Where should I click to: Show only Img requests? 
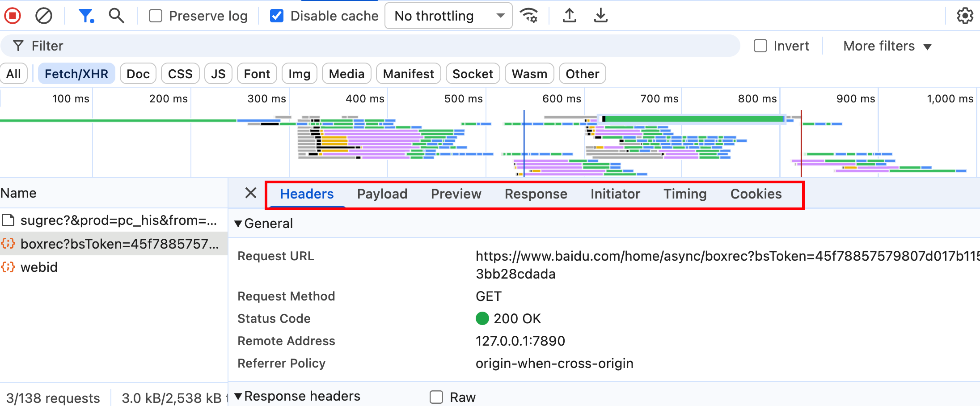coord(299,74)
